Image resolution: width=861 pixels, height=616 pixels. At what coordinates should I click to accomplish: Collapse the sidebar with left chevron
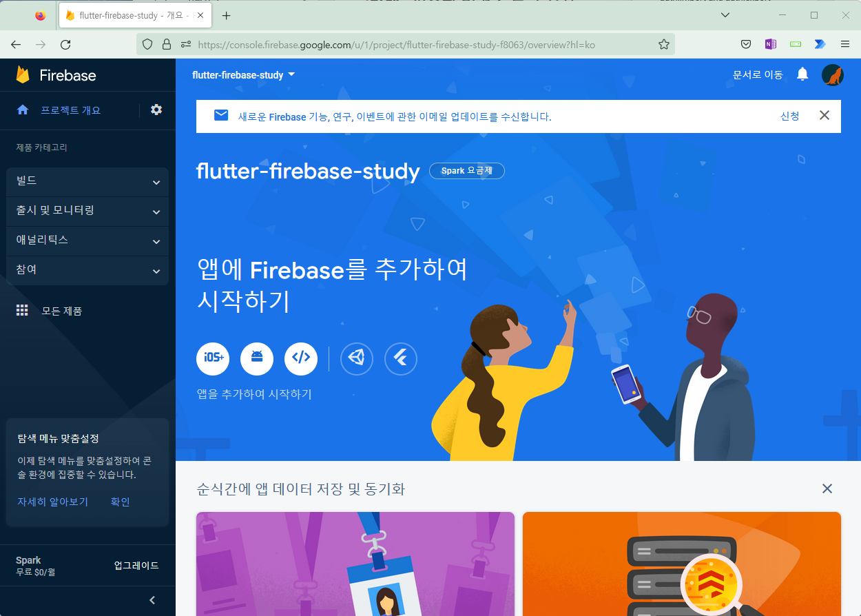click(153, 600)
